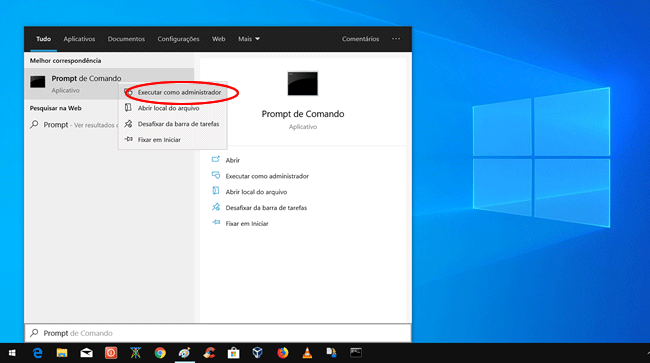This screenshot has width=650, height=363.
Task: Click the search magnifier in search box
Action: point(34,333)
